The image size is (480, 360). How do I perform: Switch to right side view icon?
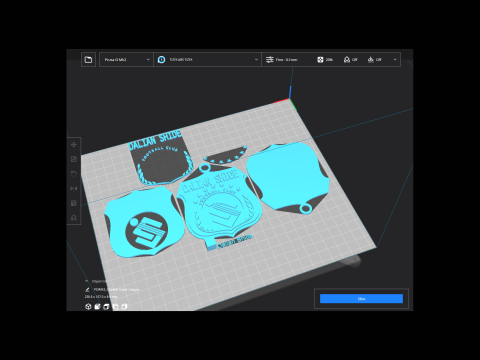124,306
